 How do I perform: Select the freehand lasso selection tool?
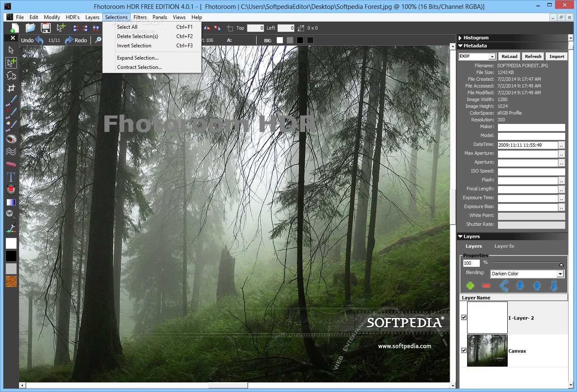11,75
